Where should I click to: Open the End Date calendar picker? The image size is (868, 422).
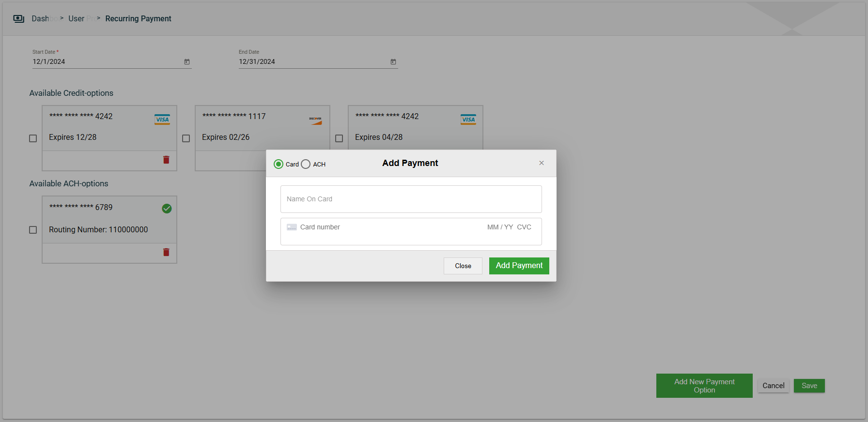pyautogui.click(x=393, y=62)
